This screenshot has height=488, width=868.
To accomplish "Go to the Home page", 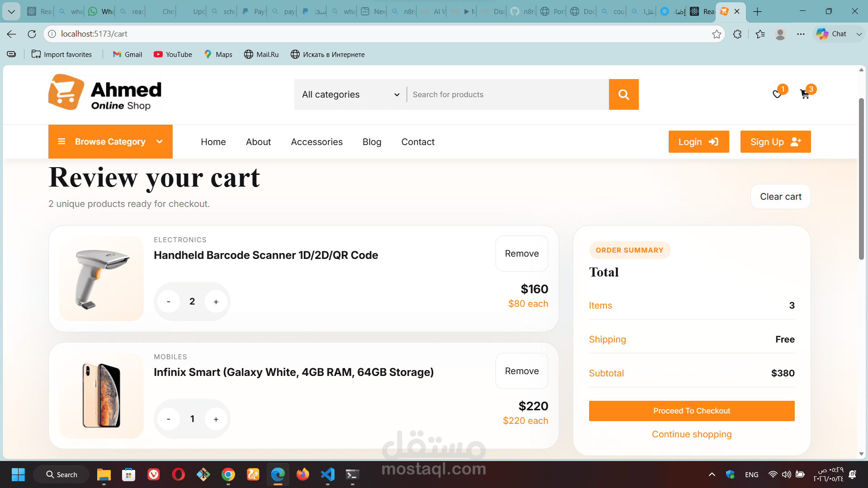I will (213, 142).
